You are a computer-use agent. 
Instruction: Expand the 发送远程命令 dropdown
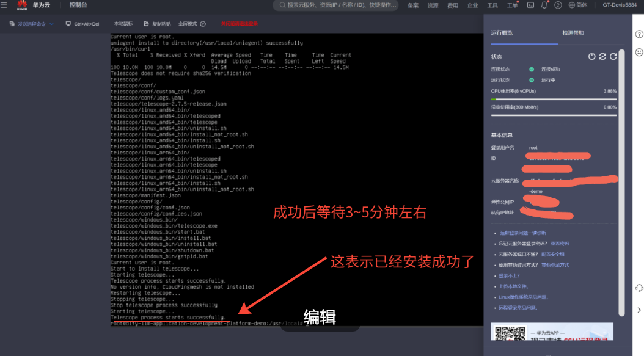(51, 24)
